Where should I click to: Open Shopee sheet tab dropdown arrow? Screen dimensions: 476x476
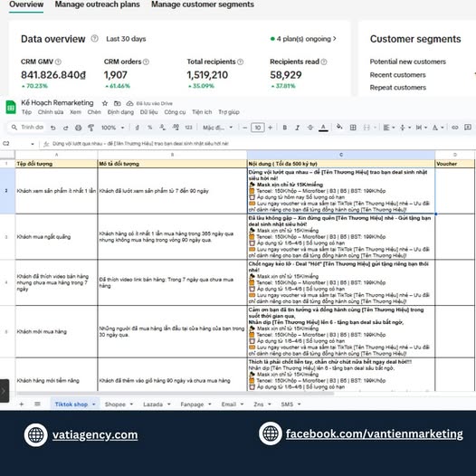click(131, 405)
